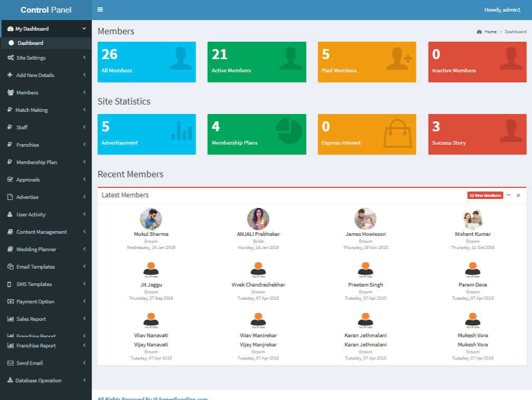Click James Howieson's profile photo

[366, 219]
